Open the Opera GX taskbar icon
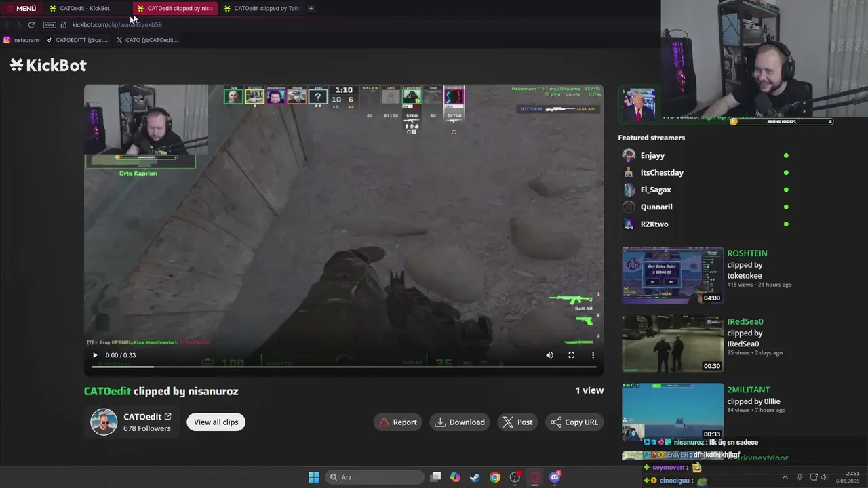This screenshot has width=868, height=488. (535, 477)
